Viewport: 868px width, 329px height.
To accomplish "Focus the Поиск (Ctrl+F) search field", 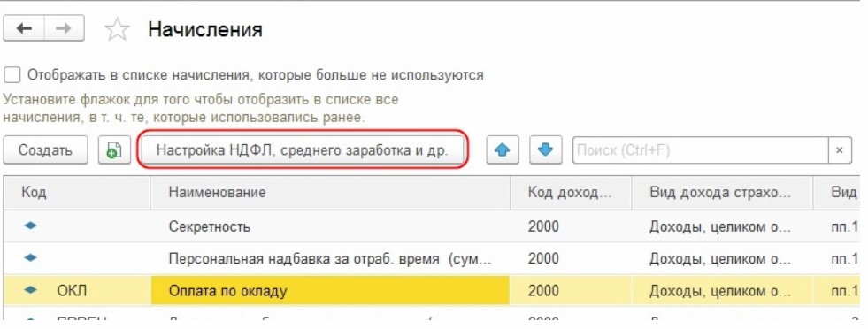I will [700, 150].
